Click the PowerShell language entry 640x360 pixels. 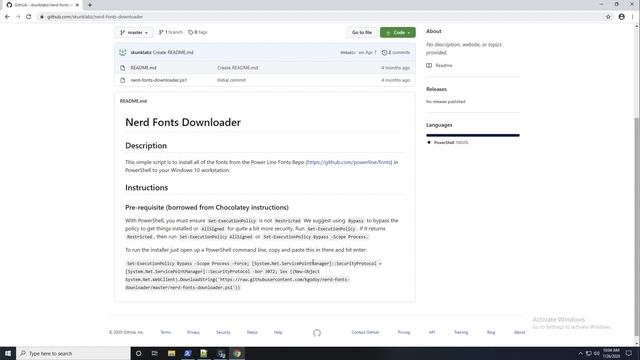pyautogui.click(x=448, y=142)
